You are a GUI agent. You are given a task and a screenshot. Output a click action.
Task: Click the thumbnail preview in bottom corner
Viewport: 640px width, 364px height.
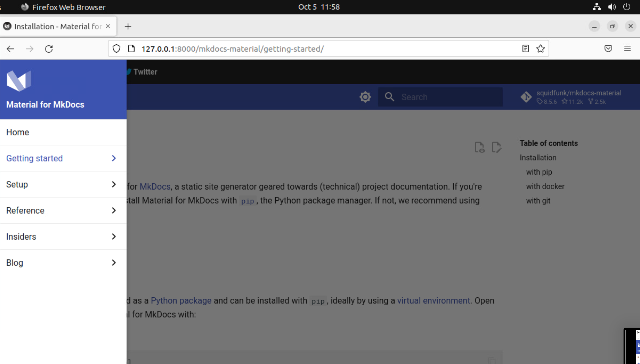pos(632,346)
